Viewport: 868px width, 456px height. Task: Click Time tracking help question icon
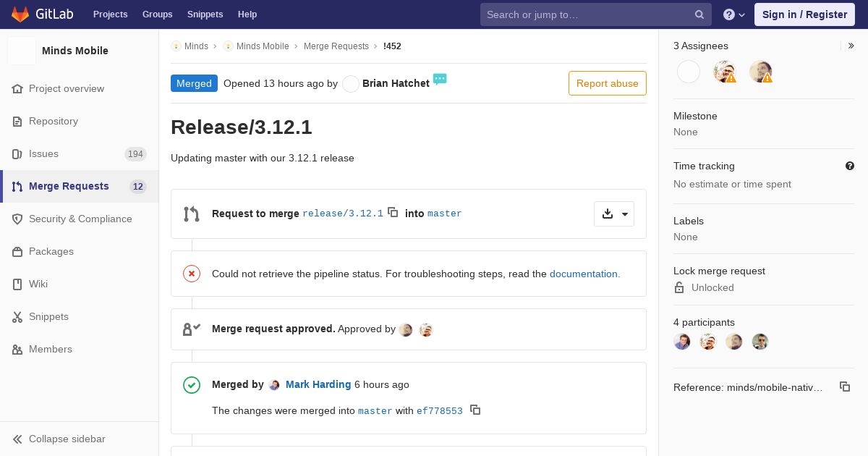coord(850,166)
